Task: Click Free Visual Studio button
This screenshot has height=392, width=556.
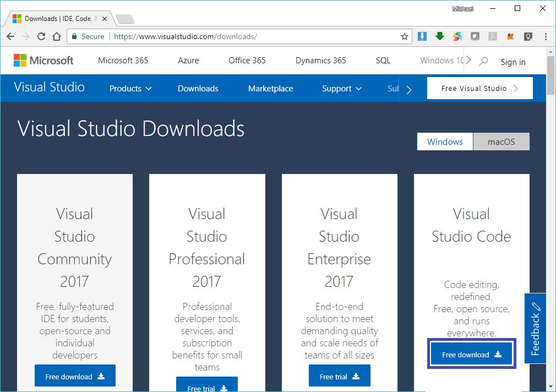Action: coord(480,88)
